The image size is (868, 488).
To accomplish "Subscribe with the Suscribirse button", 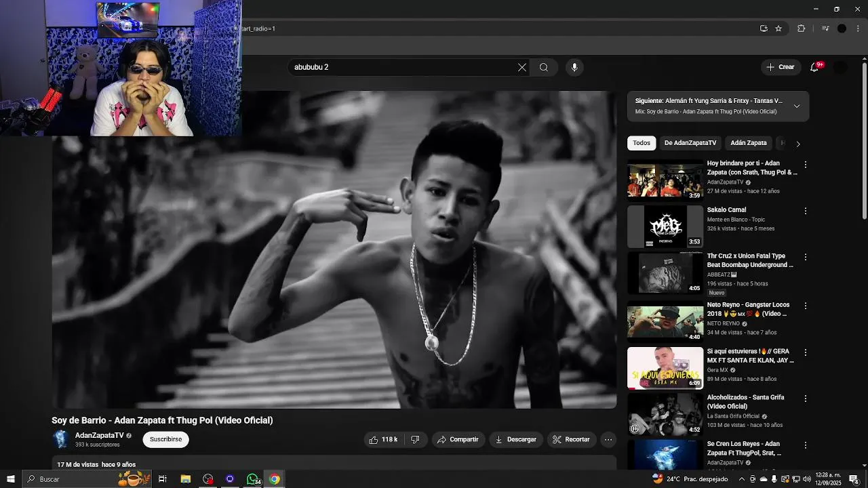I will tap(165, 439).
